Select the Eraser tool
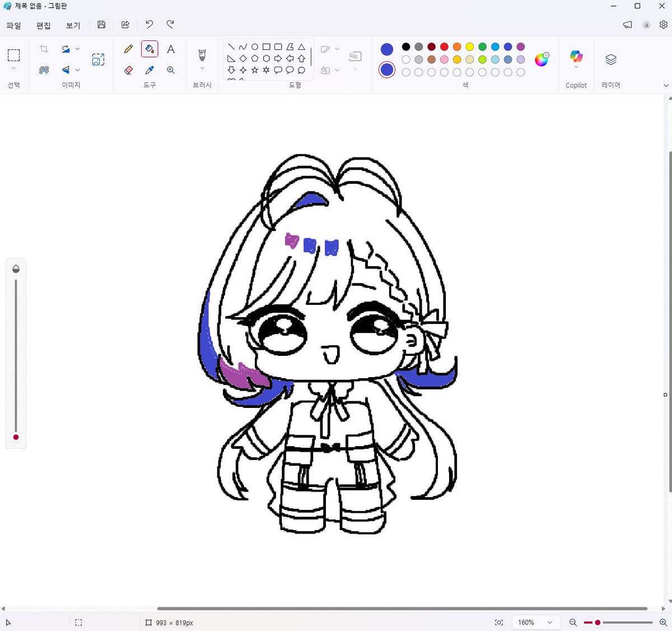Image resolution: width=672 pixels, height=631 pixels. [128, 70]
